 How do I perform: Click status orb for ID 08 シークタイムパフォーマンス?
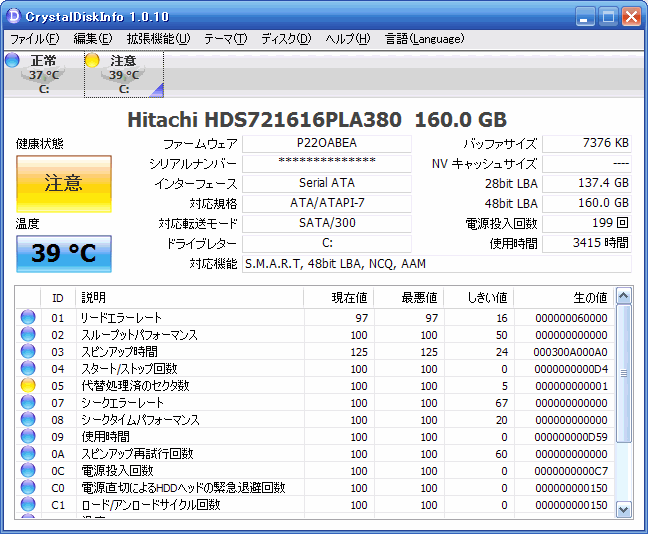[x=28, y=419]
